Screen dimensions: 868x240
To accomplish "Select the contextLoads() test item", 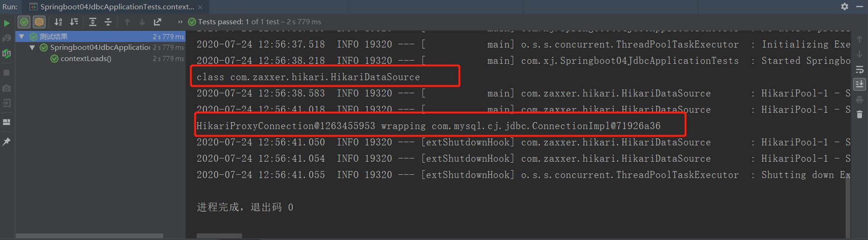I will pyautogui.click(x=86, y=59).
